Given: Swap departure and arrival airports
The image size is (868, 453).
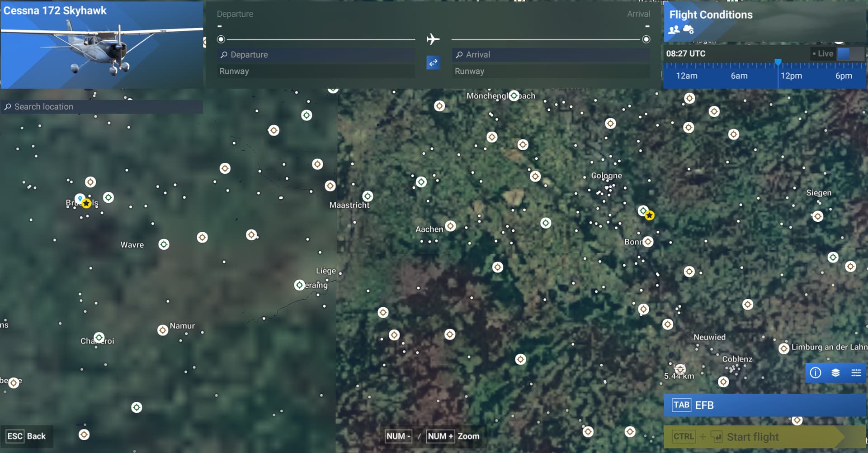Looking at the screenshot, I should [433, 63].
